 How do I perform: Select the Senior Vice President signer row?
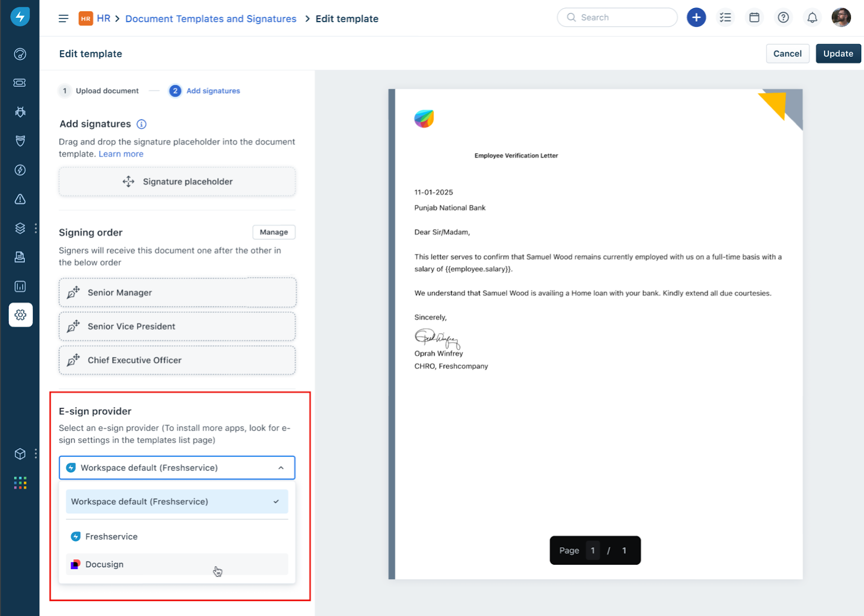[x=177, y=326]
